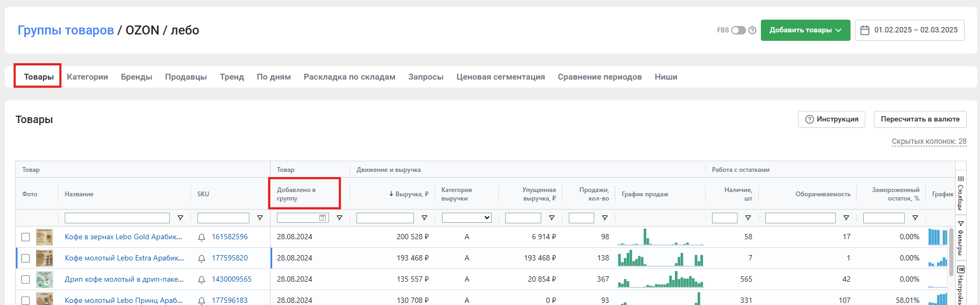The height and width of the screenshot is (305, 980).
Task: Switch to the Категории tab
Action: [88, 77]
